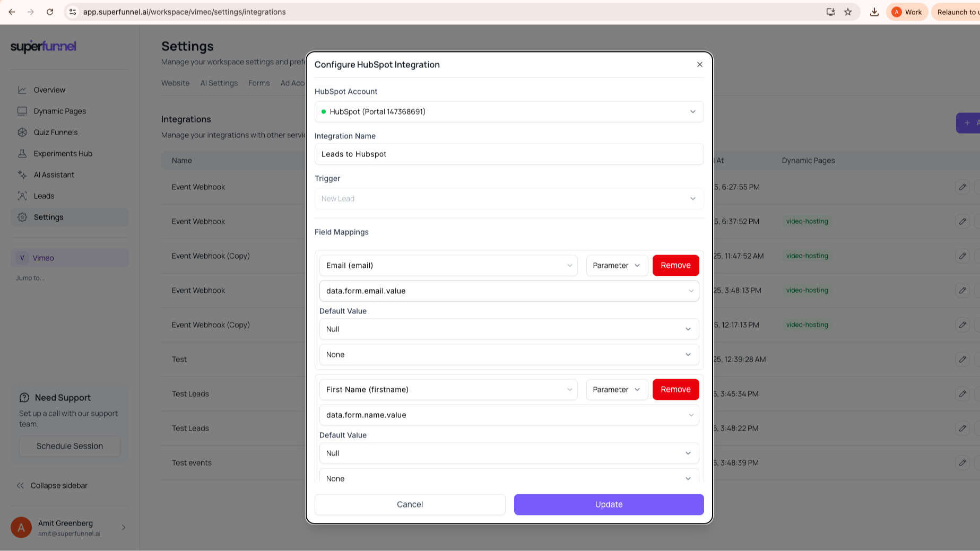Screen dimensions: 980x551
Task: Click the Leads icon in sidebar
Action: point(22,196)
